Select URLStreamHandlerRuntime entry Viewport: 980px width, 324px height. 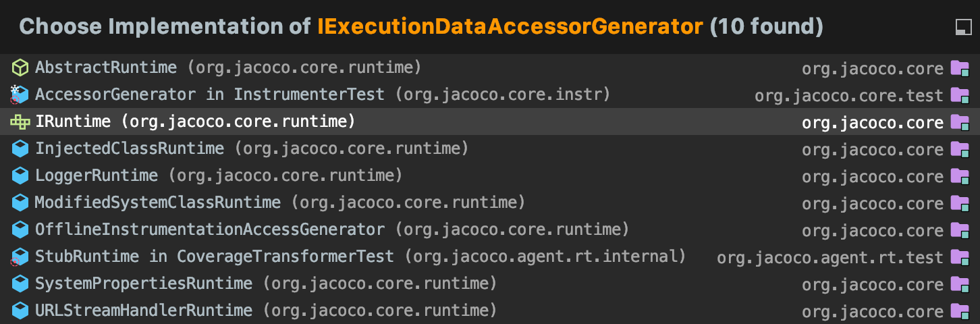[x=143, y=310]
